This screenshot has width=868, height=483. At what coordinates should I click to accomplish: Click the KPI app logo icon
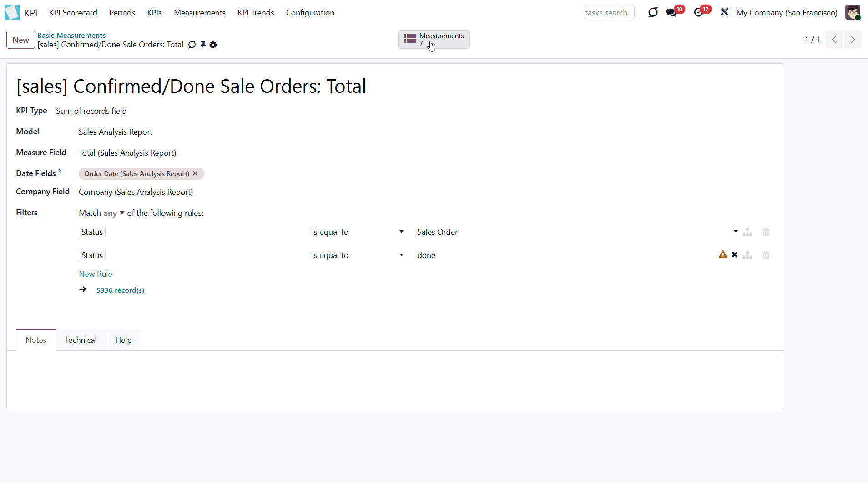point(12,12)
